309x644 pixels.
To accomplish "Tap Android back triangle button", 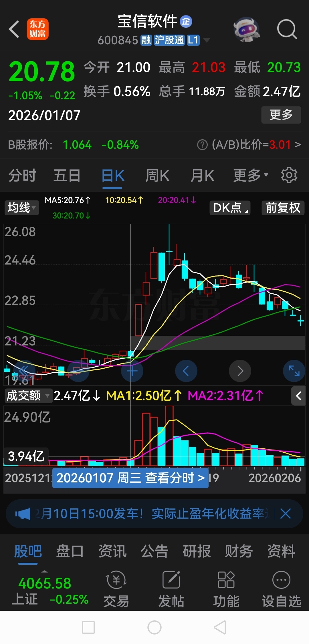I will tap(220, 627).
